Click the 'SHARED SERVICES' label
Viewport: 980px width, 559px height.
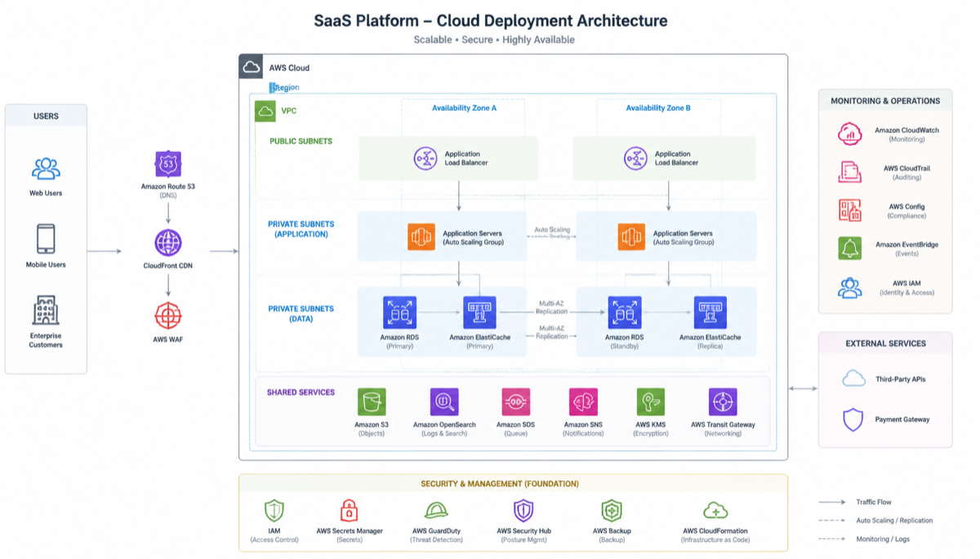(x=301, y=393)
